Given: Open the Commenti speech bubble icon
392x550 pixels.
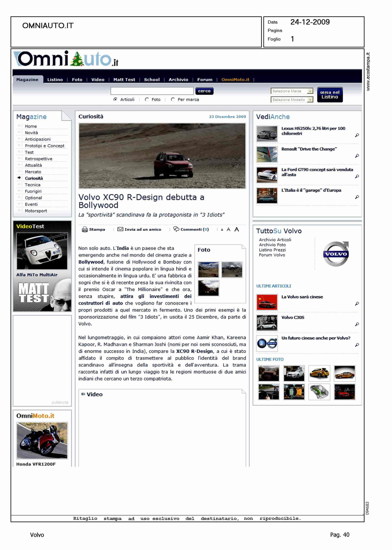Looking at the screenshot, I should click(x=176, y=229).
